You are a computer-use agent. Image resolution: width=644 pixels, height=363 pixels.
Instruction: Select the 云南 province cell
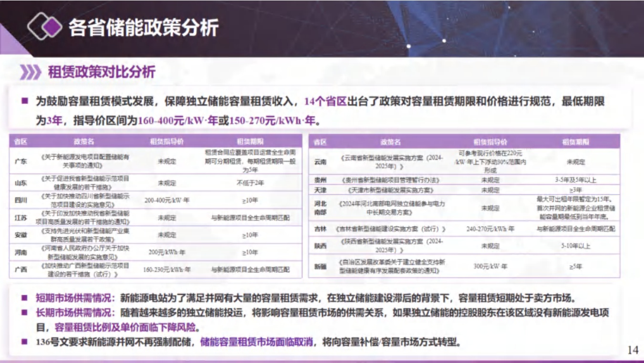tap(321, 162)
